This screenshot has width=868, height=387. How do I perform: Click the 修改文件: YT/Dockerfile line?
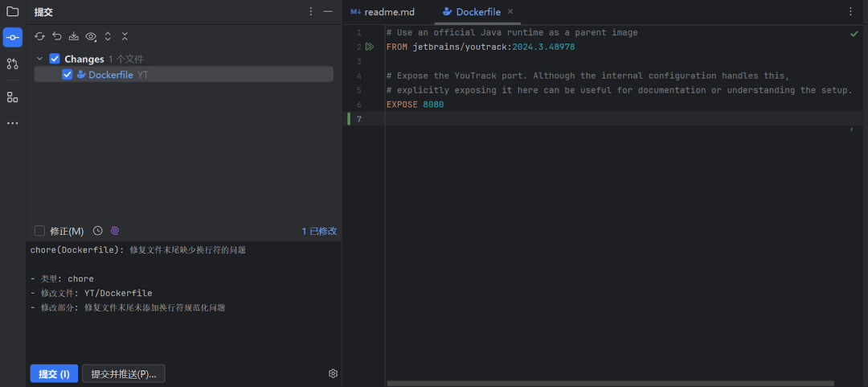click(x=92, y=293)
